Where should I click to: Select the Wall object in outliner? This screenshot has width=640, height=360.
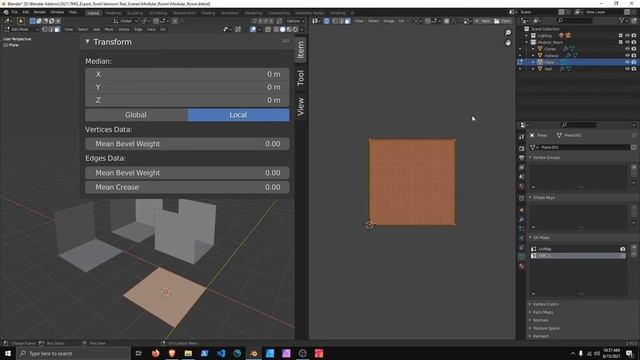coord(548,69)
